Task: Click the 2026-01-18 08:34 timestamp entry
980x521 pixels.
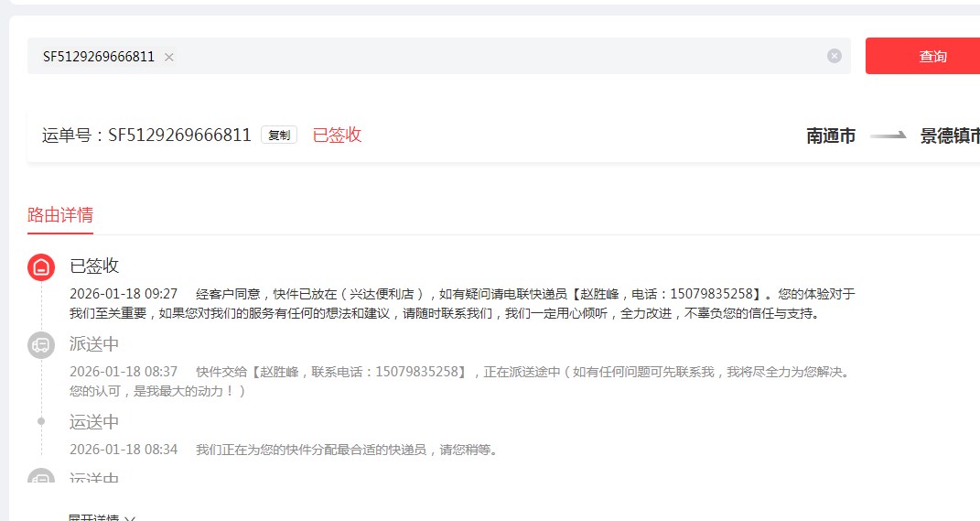Action: tap(124, 450)
